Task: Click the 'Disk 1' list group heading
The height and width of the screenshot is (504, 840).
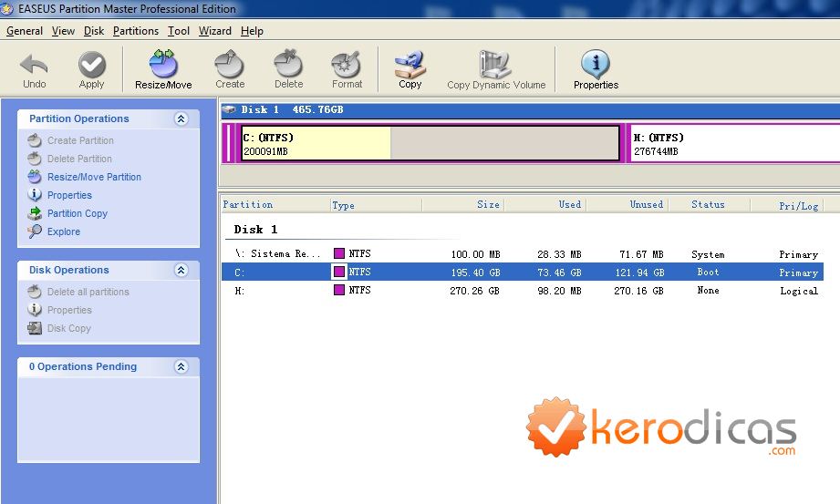Action: click(255, 230)
